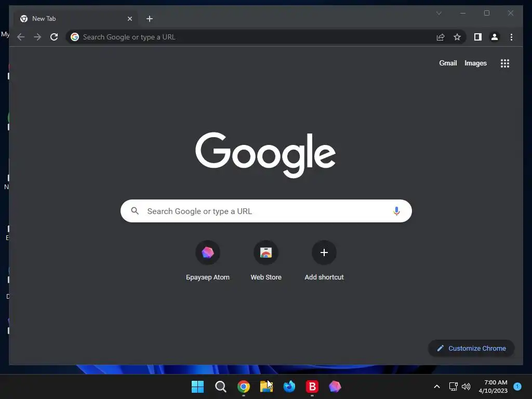
Task: Open taskbar Search
Action: click(220, 387)
